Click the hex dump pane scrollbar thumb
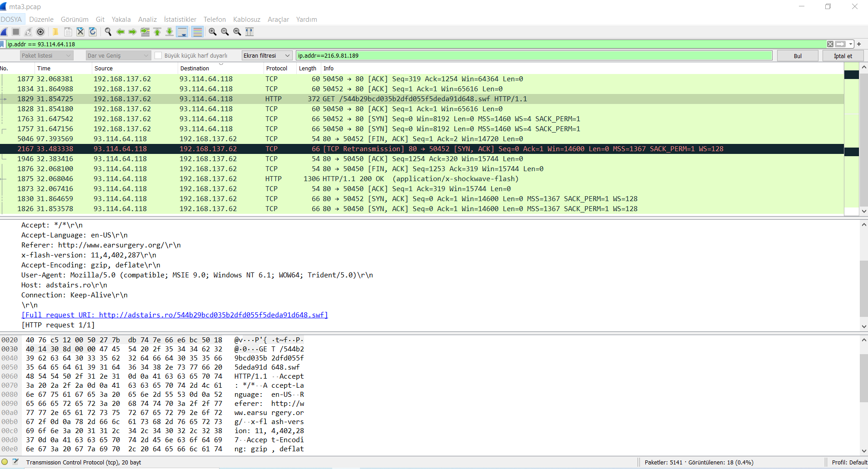Image resolution: width=868 pixels, height=469 pixels. [864, 378]
